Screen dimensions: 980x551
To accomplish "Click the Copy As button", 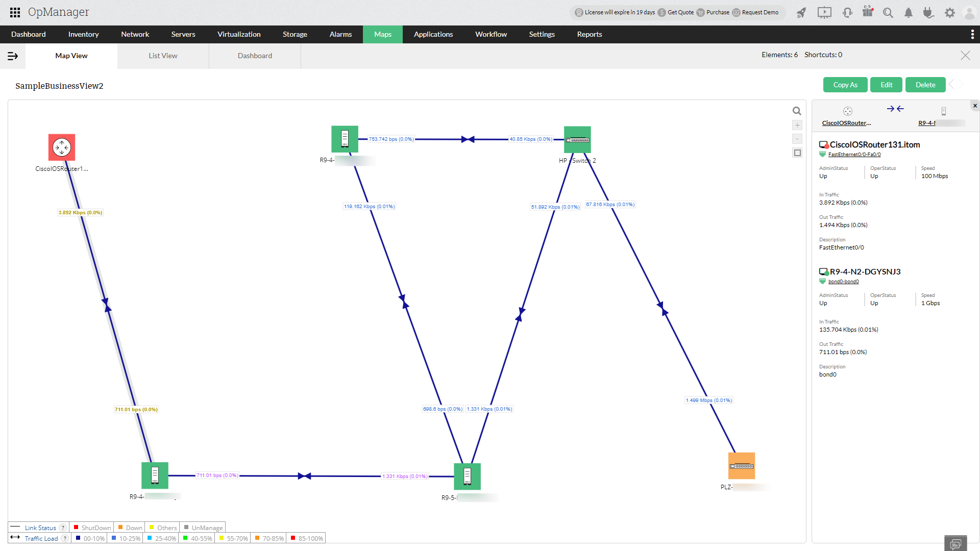I will [x=845, y=85].
